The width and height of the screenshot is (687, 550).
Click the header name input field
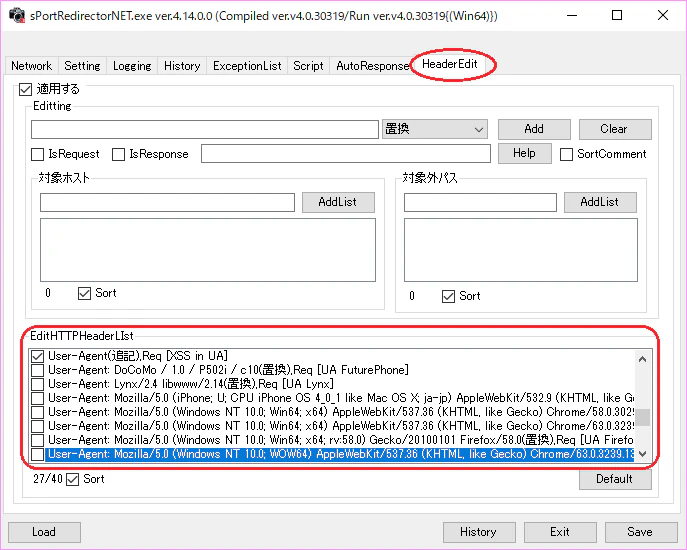[x=205, y=129]
